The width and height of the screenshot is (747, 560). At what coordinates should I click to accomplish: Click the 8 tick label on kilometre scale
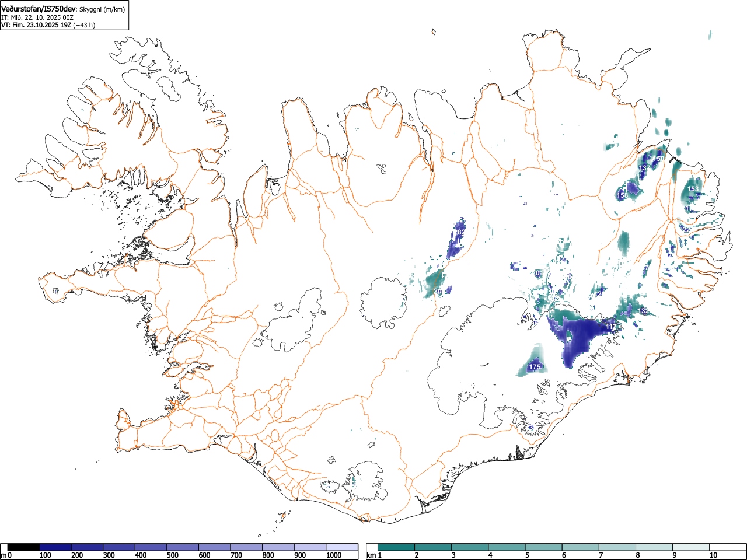pyautogui.click(x=637, y=555)
